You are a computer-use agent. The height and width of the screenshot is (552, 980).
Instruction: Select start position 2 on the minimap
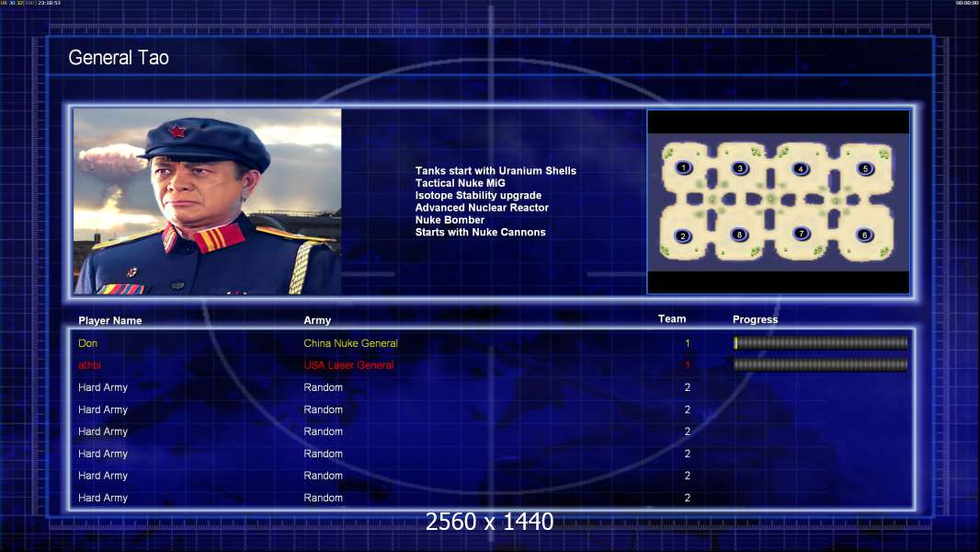coord(683,236)
